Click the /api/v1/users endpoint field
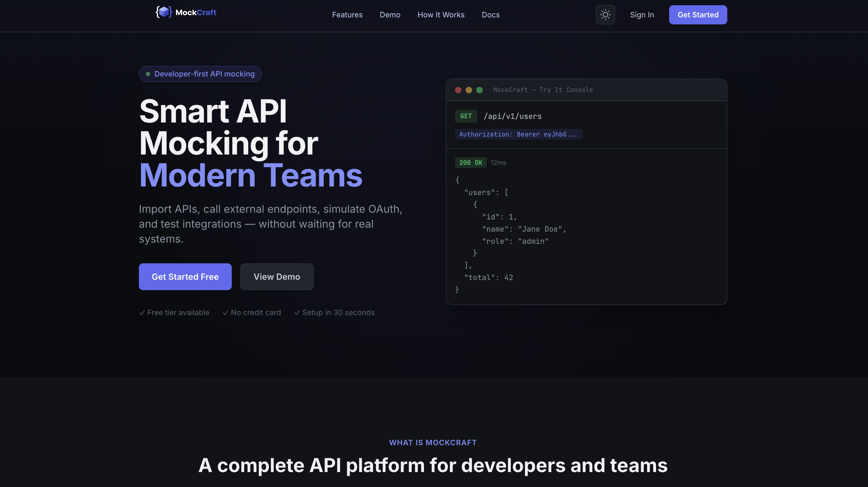868x487 pixels. [513, 116]
